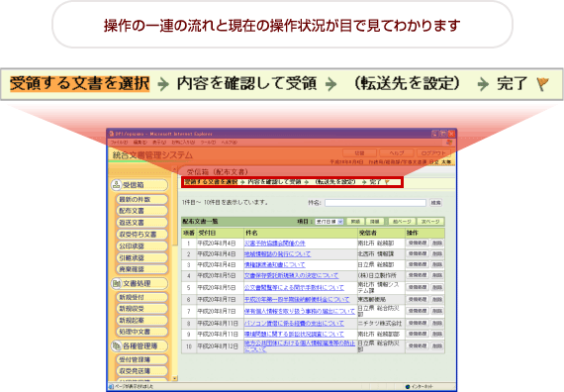Viewport: 564px width, 392px height.
Task: Open the 編集 menu
Action: (x=140, y=143)
